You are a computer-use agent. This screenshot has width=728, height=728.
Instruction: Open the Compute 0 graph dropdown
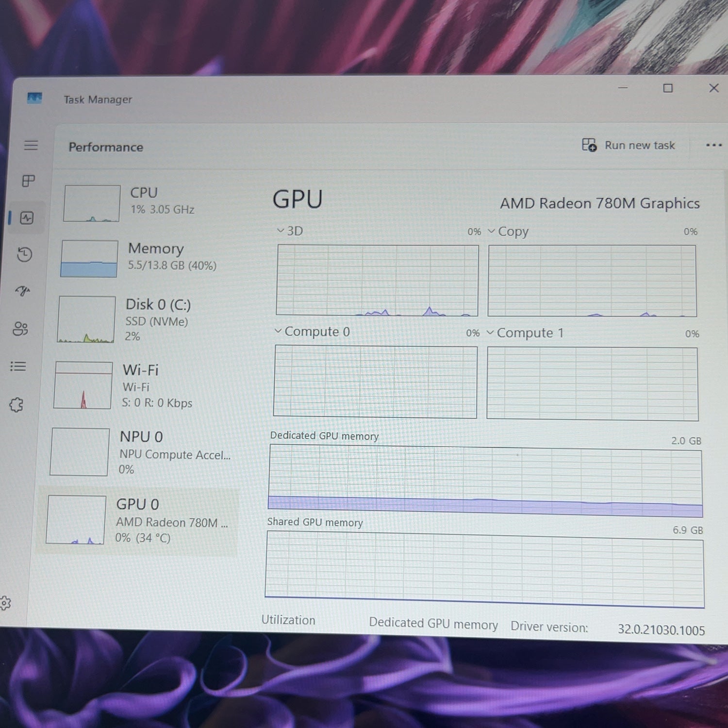(x=312, y=331)
